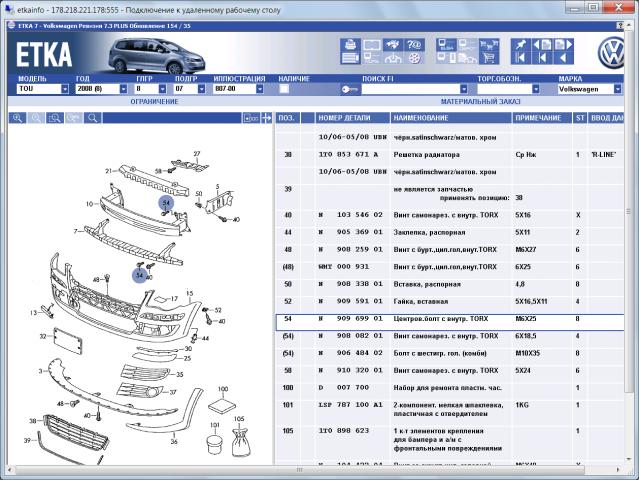Click the lower 54 highlighted callout near 40
This screenshot has width=639, height=480.
tap(140, 275)
